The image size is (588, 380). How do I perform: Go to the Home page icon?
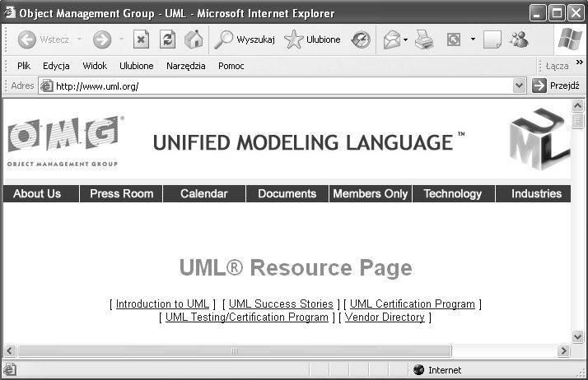tap(194, 39)
